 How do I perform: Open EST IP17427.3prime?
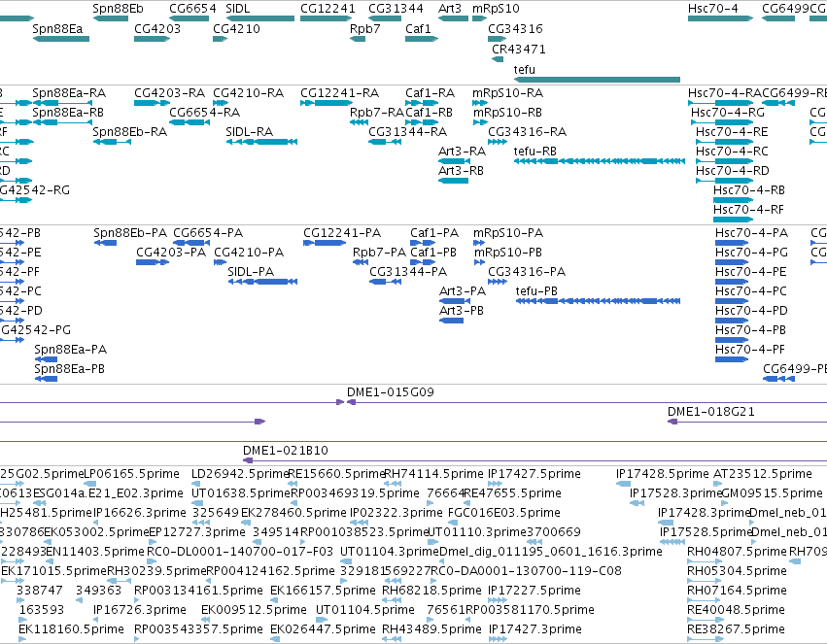click(x=498, y=639)
